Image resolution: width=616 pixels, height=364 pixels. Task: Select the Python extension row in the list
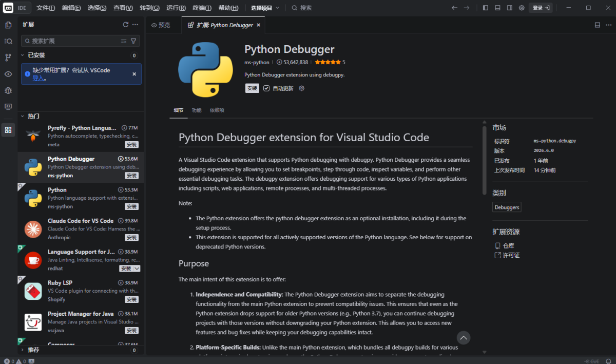(81, 198)
